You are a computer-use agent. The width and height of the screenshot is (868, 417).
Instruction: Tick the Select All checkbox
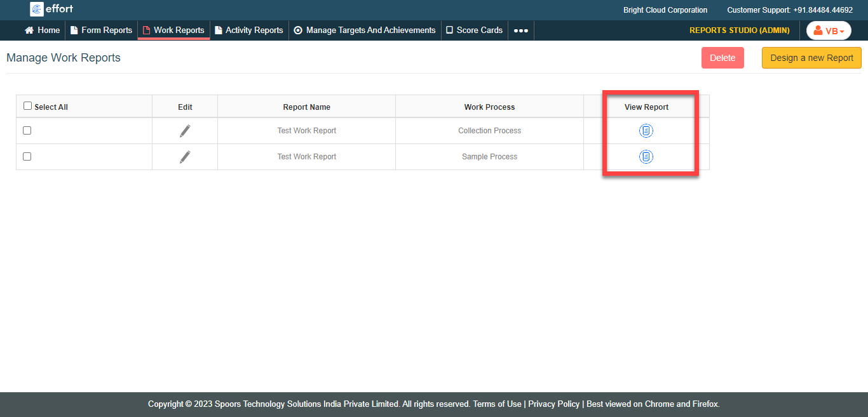[27, 106]
